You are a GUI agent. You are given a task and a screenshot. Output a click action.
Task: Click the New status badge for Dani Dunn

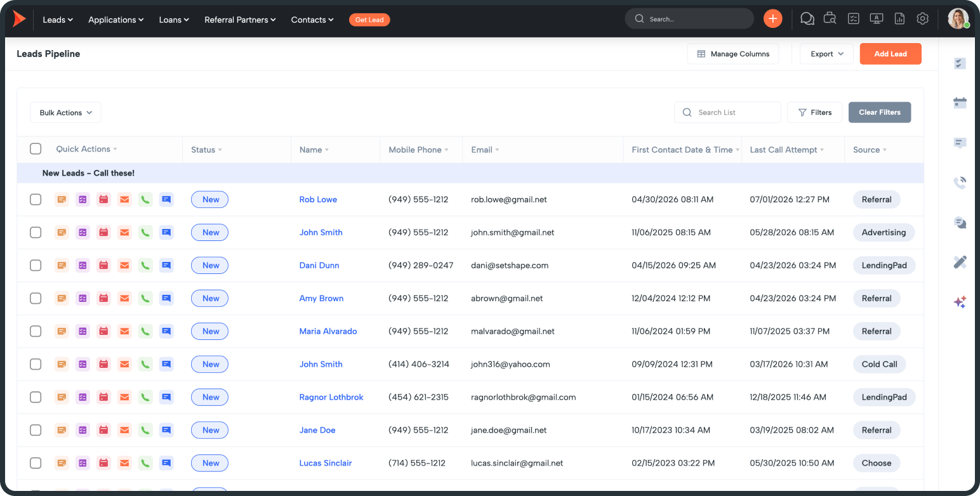pos(210,265)
